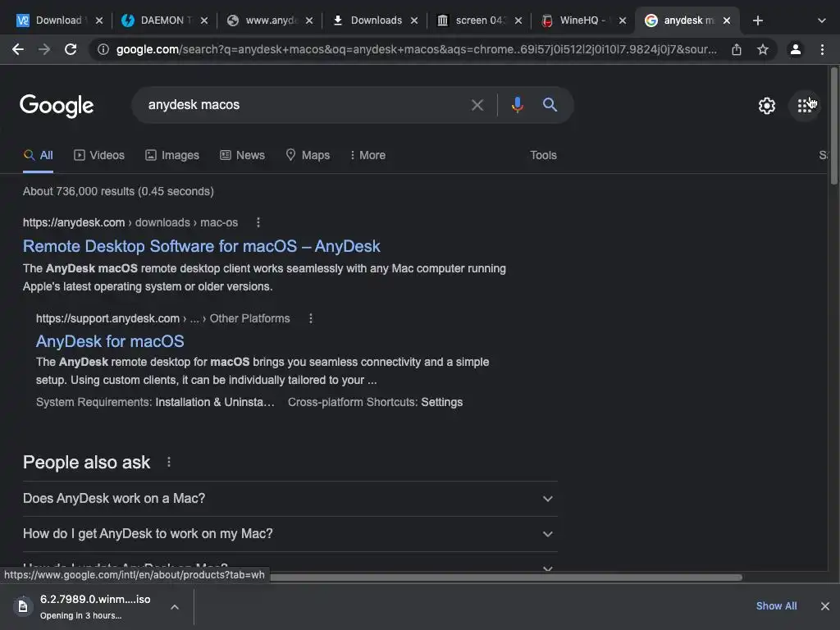Show All downloads
Screen dimensions: 840x630
776,606
